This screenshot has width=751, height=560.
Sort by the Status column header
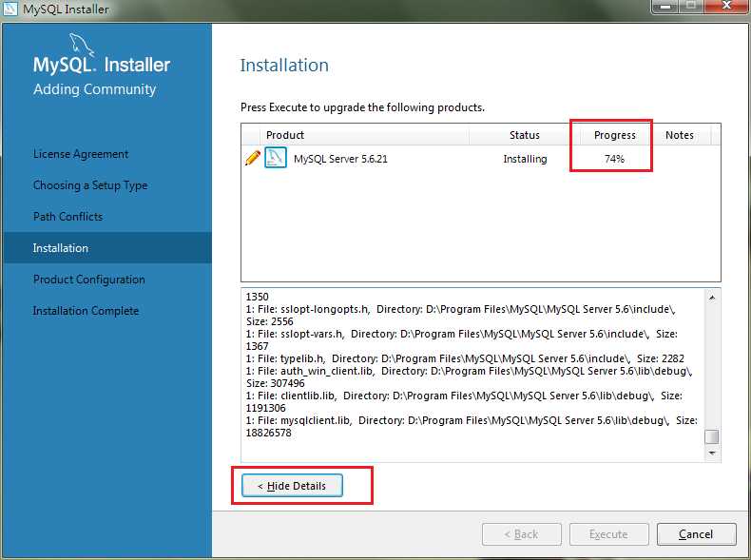525,135
